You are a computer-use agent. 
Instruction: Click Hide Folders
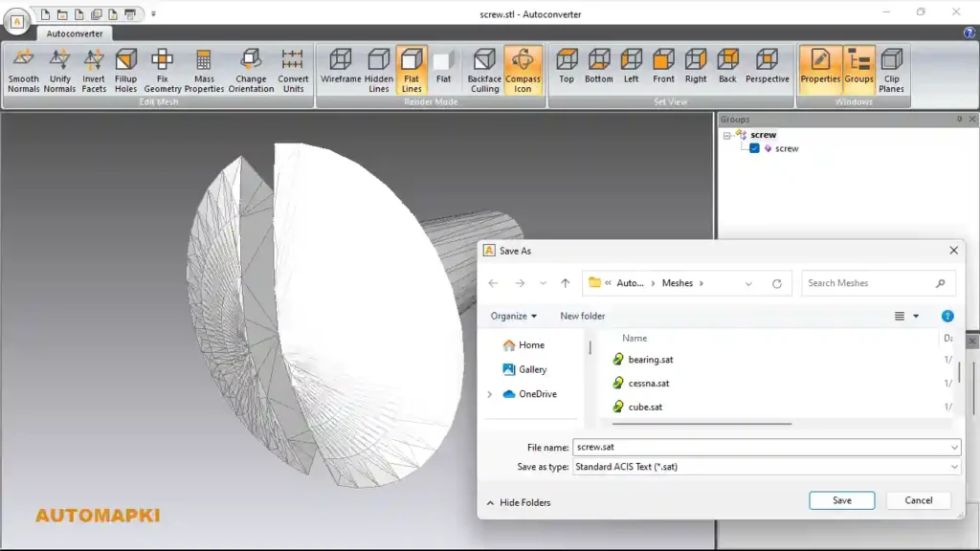click(519, 503)
